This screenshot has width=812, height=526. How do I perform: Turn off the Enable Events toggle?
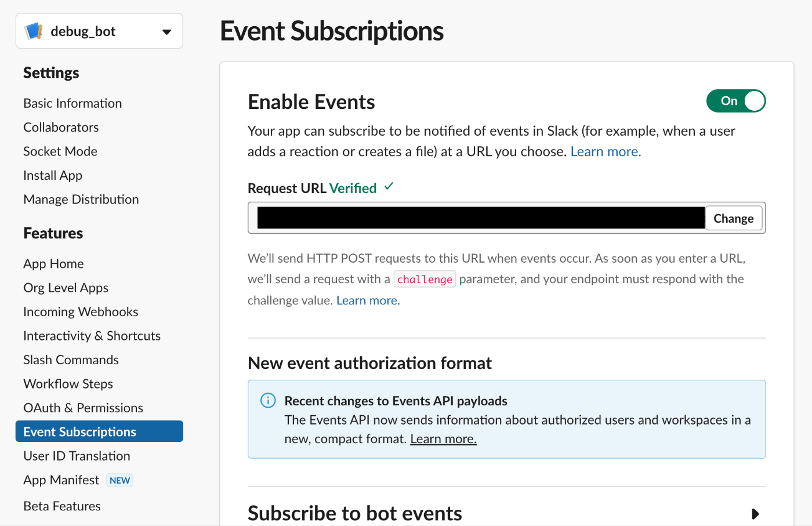(x=736, y=101)
